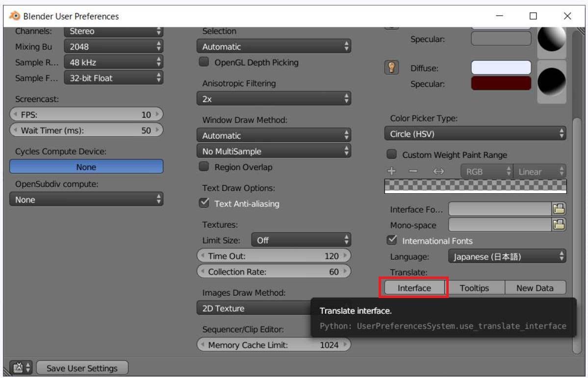This screenshot has width=588, height=378.
Task: Open the OpenSubdiv compute dropdown
Action: [86, 200]
